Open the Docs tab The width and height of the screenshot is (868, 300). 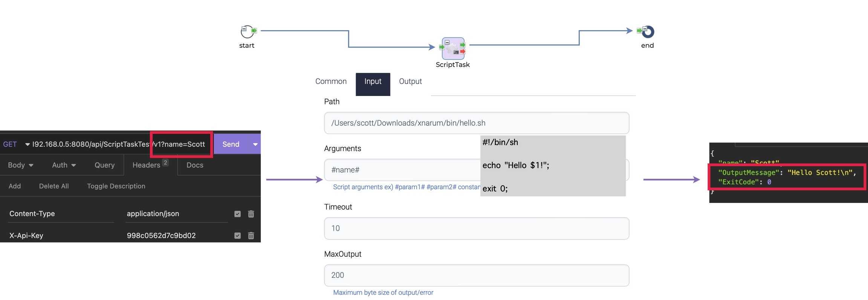[x=195, y=165]
